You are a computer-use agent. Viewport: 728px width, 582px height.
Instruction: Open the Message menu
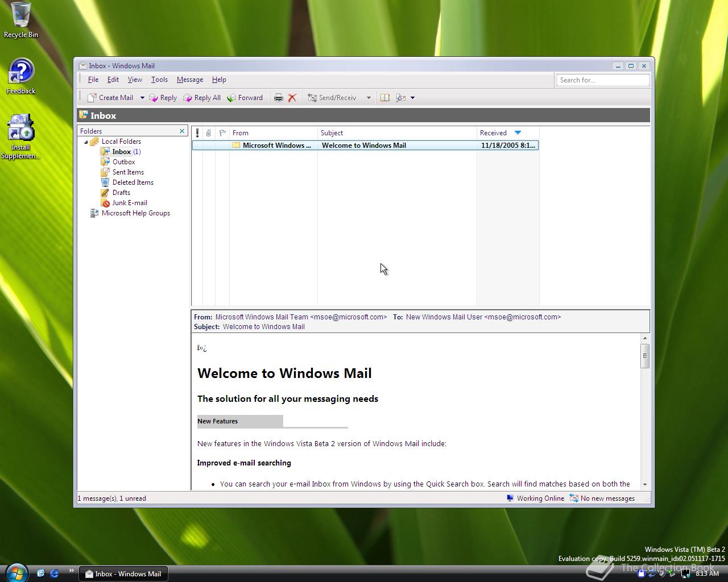point(190,80)
